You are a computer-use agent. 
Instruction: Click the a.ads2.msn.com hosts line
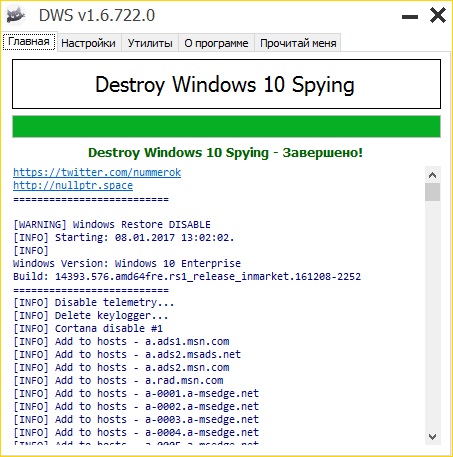[x=121, y=367]
